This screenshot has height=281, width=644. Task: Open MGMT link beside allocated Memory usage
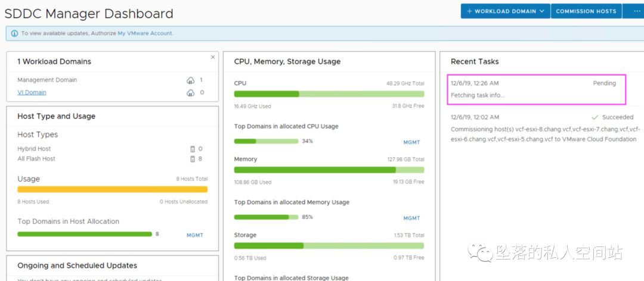(411, 218)
